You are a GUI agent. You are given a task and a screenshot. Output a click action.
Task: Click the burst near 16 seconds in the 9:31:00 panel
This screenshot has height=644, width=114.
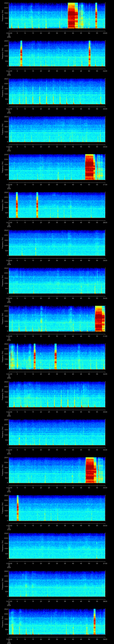pyautogui.click(x=35, y=357)
